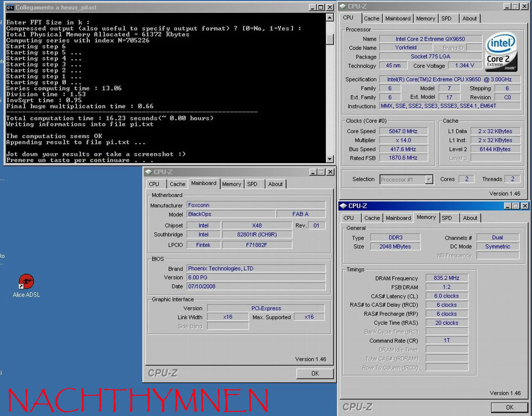532x416 pixels.
Task: Click the Rated FSB value 1670.6 MHz
Action: pos(403,158)
